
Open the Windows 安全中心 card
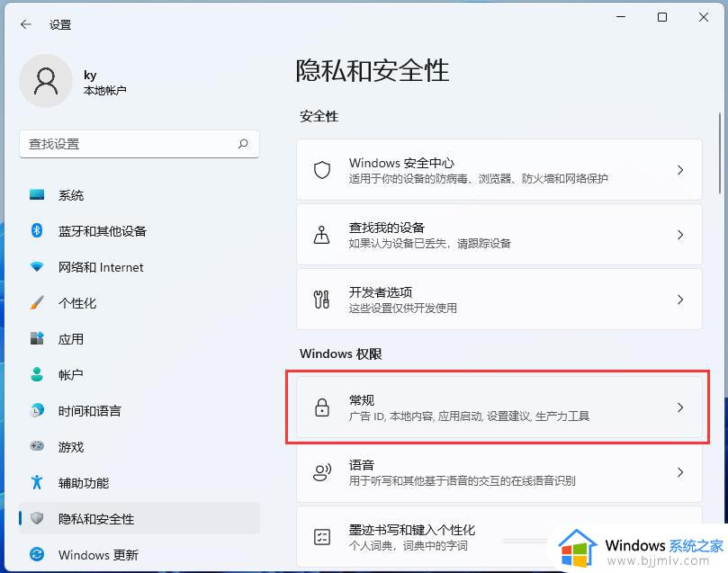(x=499, y=170)
